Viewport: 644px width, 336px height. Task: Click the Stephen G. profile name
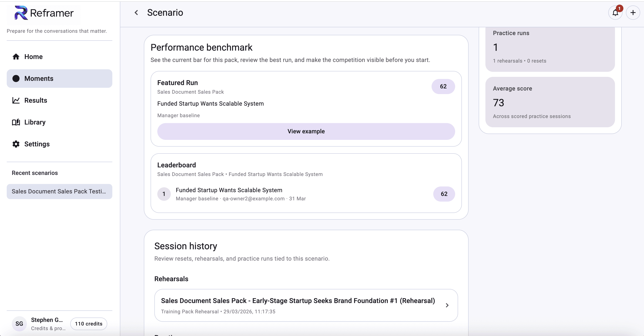pos(47,320)
